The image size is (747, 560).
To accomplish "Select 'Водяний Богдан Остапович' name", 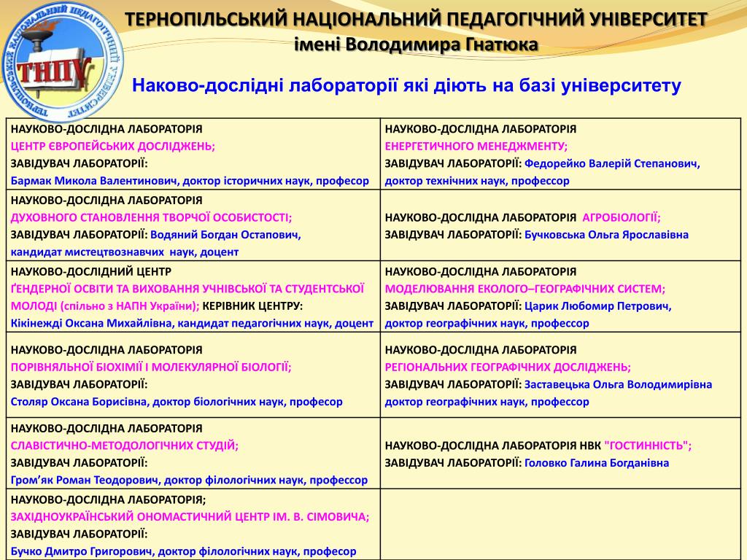I will [x=225, y=236].
